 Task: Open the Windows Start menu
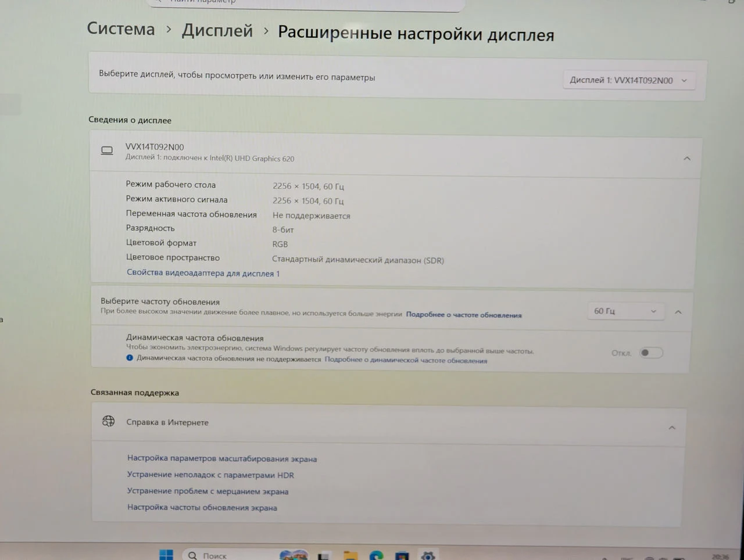point(166,555)
